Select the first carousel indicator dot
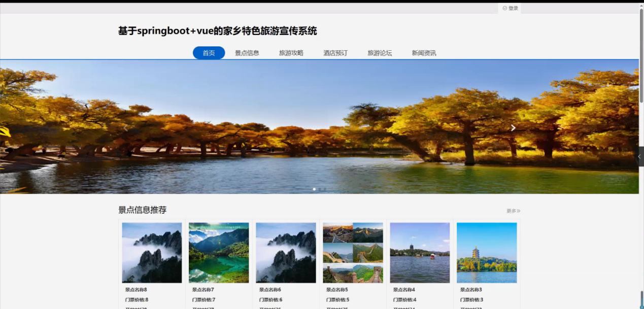 (x=314, y=189)
